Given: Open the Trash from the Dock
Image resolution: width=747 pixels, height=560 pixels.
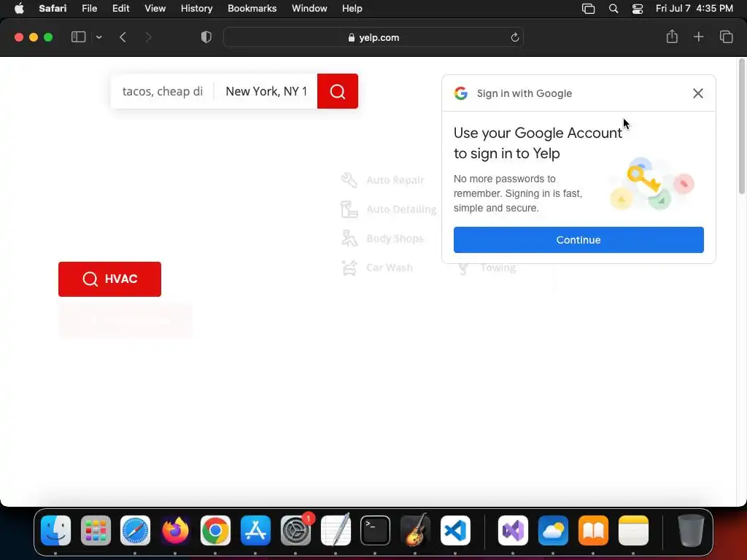Looking at the screenshot, I should click(x=691, y=530).
